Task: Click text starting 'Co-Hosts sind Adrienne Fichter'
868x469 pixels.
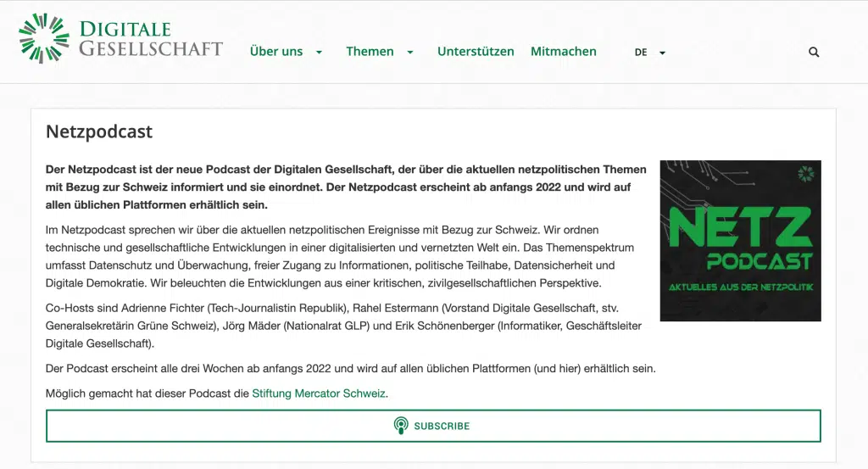Action: [343, 326]
